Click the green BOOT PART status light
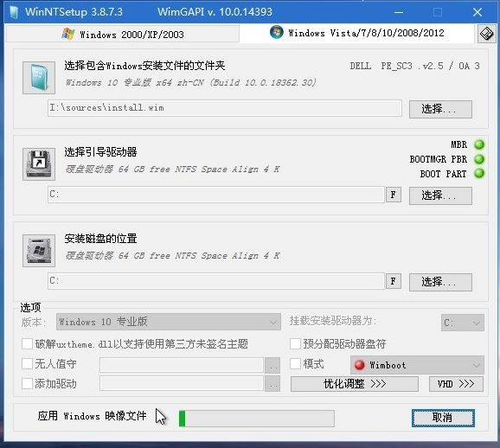The image size is (500, 448). tap(479, 174)
